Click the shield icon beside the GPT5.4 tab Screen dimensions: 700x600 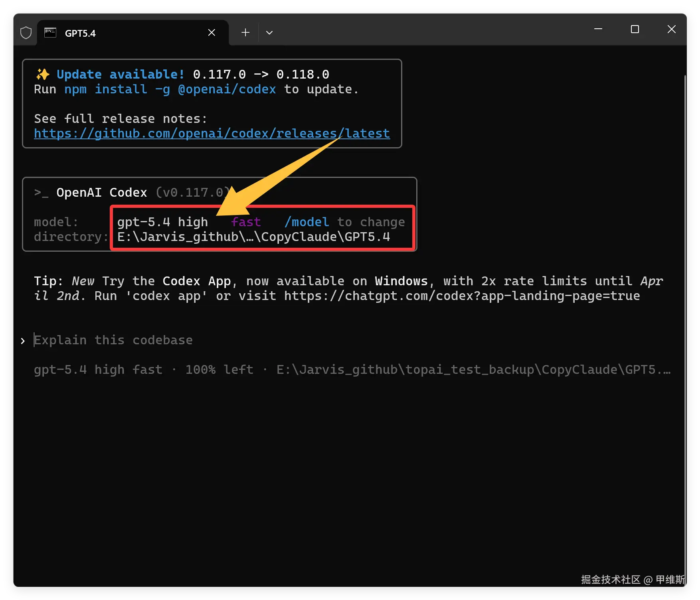click(x=26, y=33)
